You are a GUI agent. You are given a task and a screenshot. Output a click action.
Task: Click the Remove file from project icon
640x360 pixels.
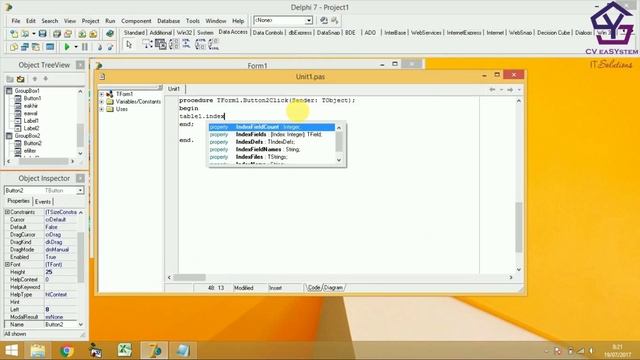93,34
